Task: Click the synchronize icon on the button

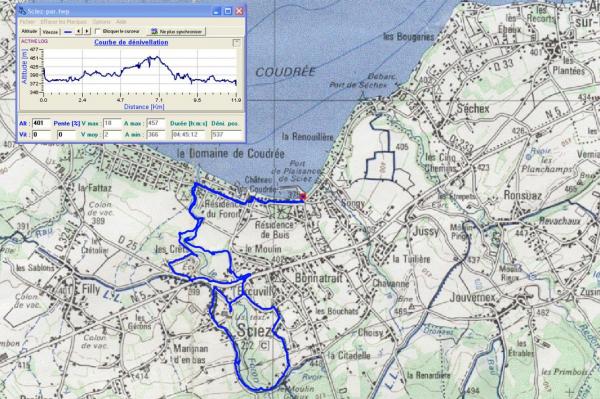Action: (x=154, y=32)
